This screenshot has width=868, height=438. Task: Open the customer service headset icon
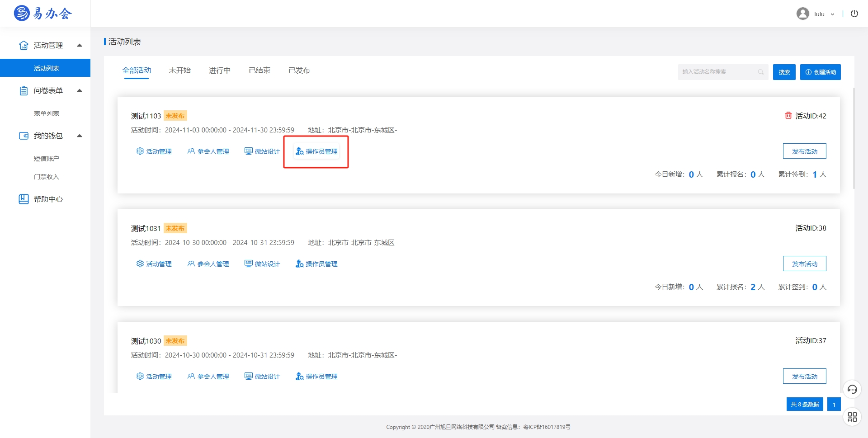pos(852,389)
